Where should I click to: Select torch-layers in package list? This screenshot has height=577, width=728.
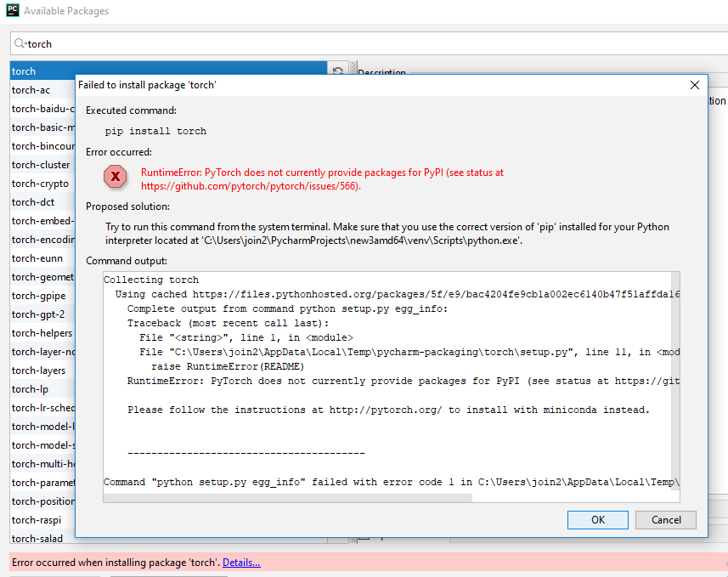pyautogui.click(x=42, y=371)
